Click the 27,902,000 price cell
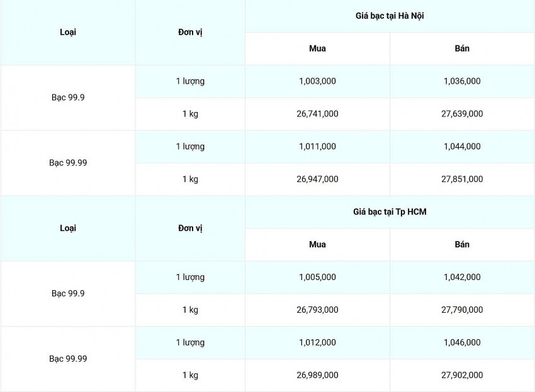535x392 pixels. pyautogui.click(x=462, y=375)
